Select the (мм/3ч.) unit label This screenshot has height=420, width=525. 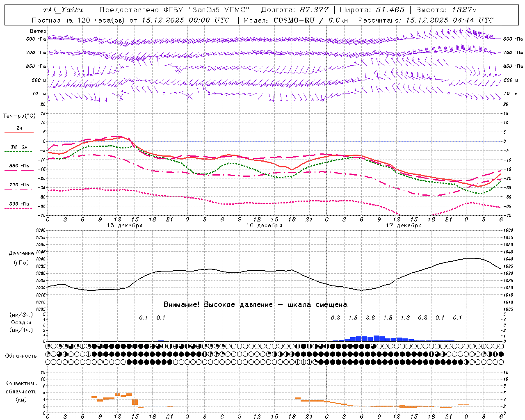21,315
